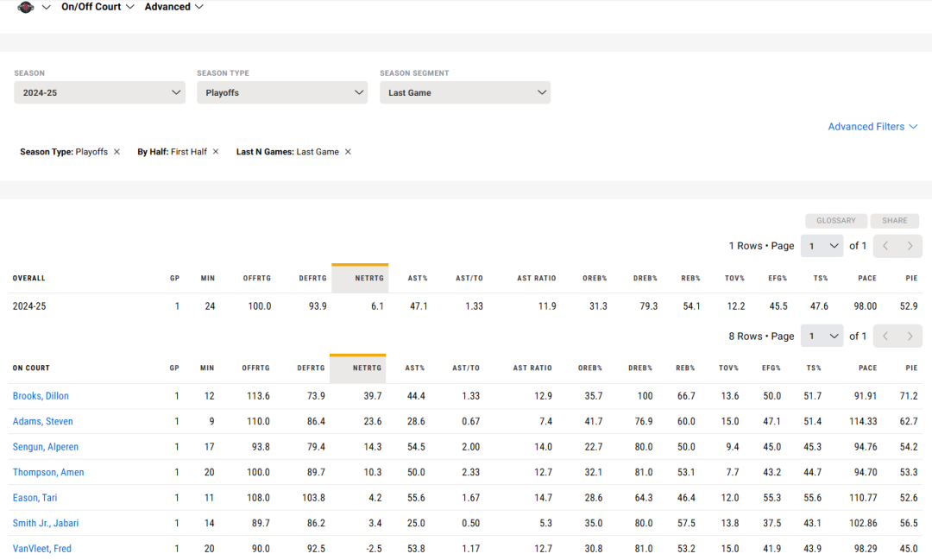Open the Advanced stats menu
The height and width of the screenshot is (560, 932).
173,7
